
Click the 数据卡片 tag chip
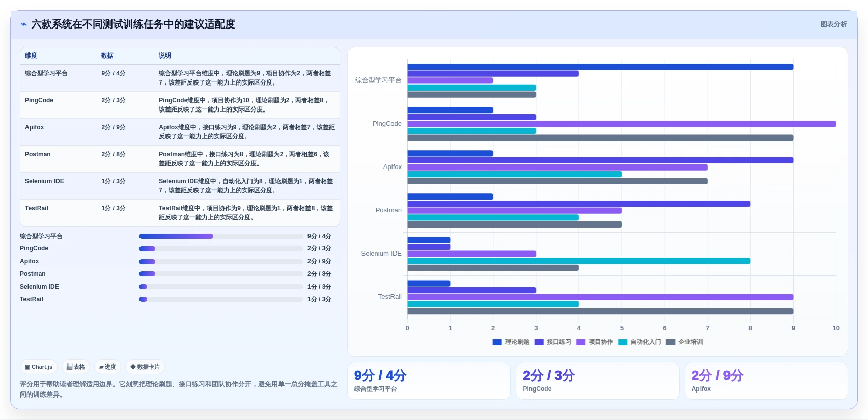145,367
